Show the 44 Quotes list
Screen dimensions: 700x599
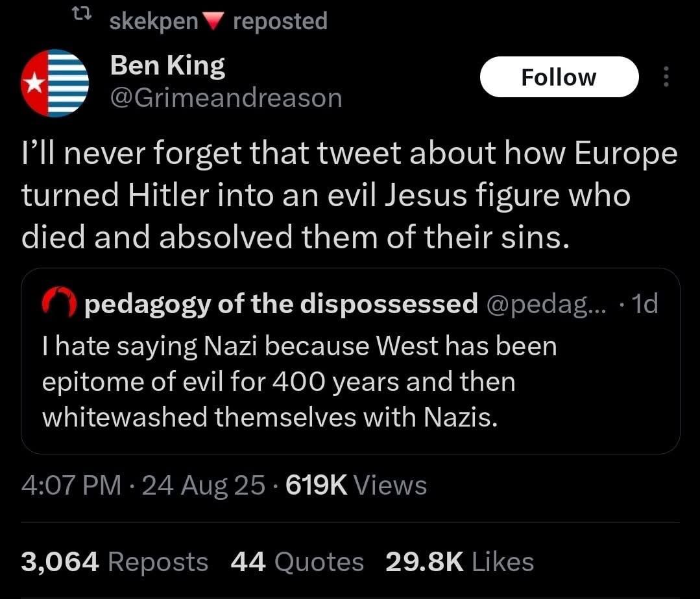point(297,561)
